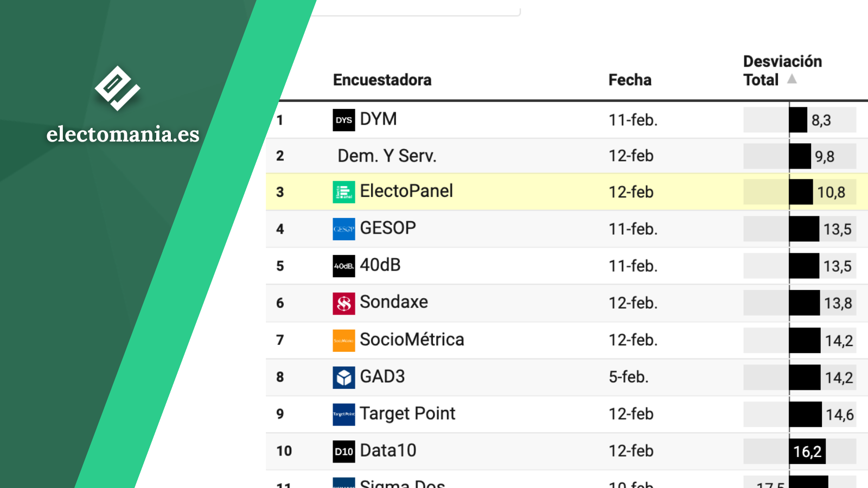This screenshot has width=868, height=488.
Task: Click the GAD3 date cell 5-feb.
Action: coord(628,377)
